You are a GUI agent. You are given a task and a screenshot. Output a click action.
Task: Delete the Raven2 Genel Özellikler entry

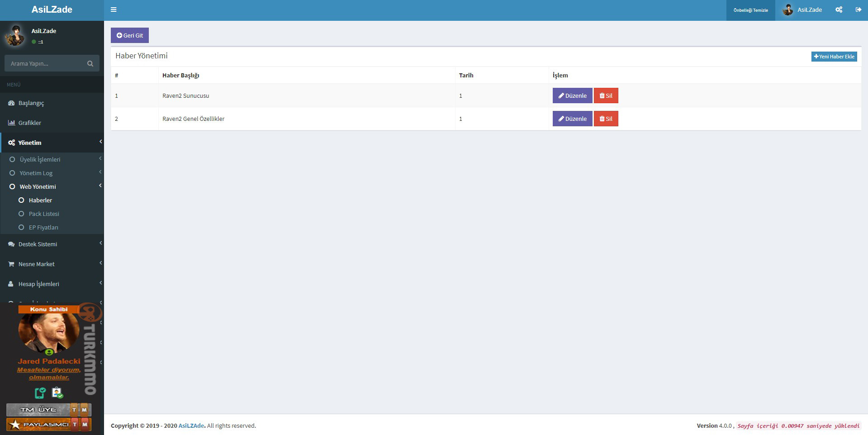tap(606, 119)
